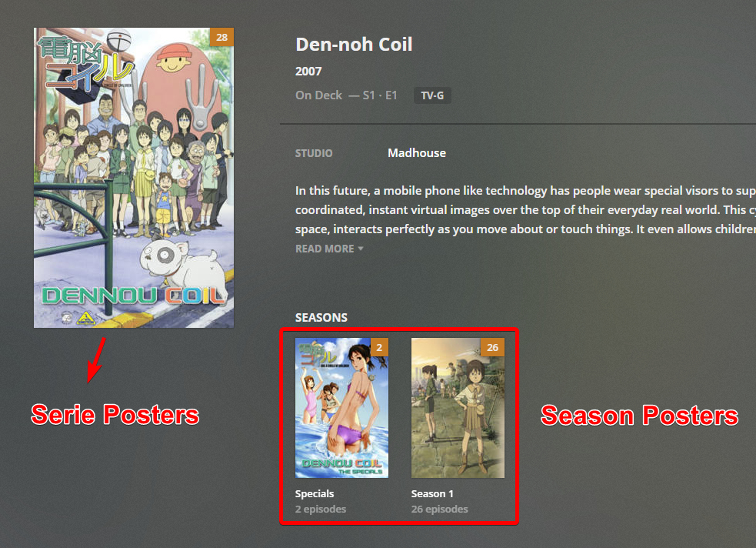
Task: Click the orange 28 badge on series poster
Action: click(x=221, y=37)
